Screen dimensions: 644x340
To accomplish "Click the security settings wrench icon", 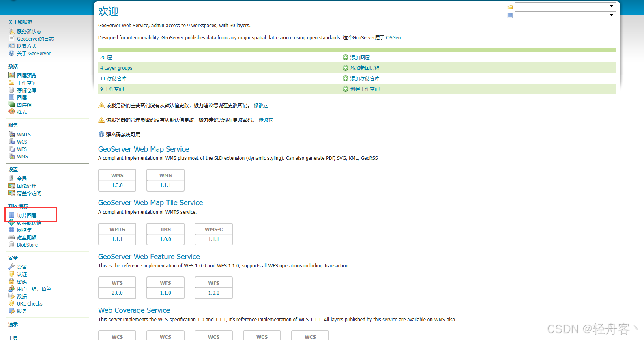I will tap(11, 267).
